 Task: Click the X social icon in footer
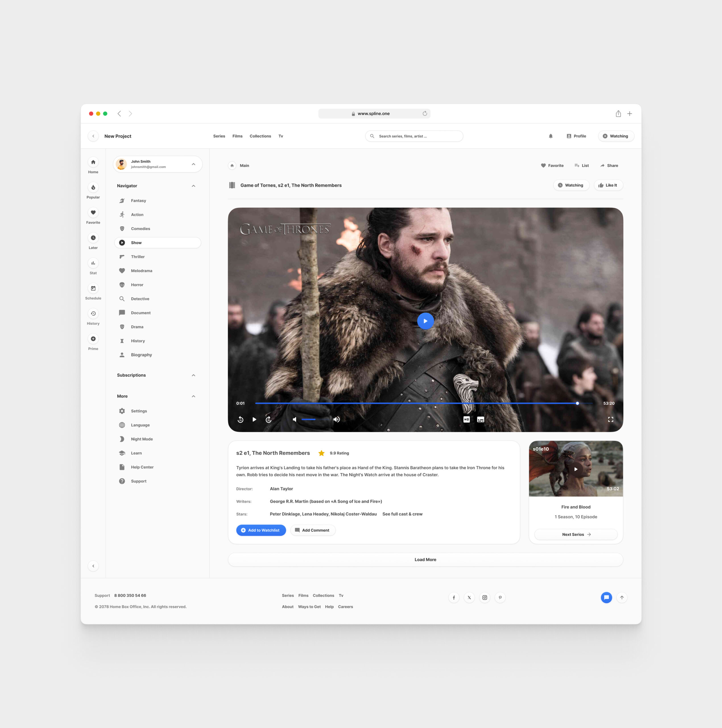coord(469,597)
